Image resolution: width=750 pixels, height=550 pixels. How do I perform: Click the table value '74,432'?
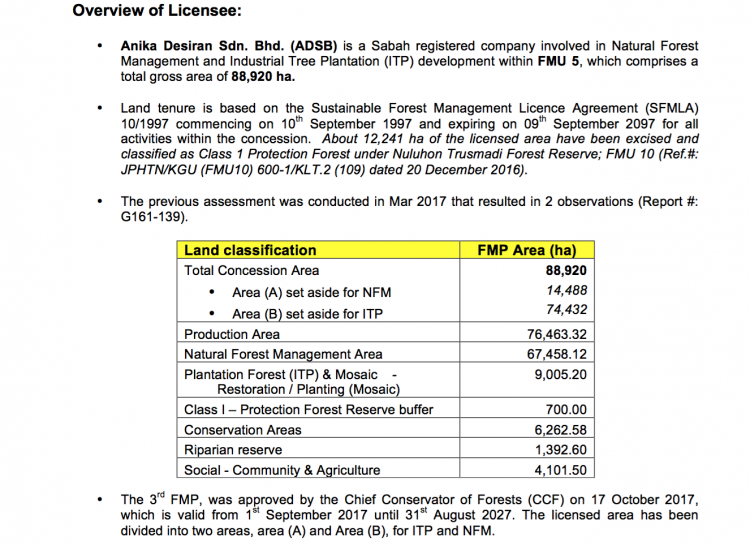click(x=566, y=309)
